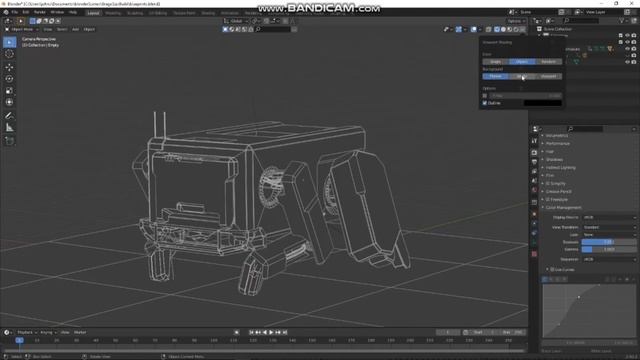The width and height of the screenshot is (640, 360).
Task: Set shading color to Single
Action: (x=496, y=62)
